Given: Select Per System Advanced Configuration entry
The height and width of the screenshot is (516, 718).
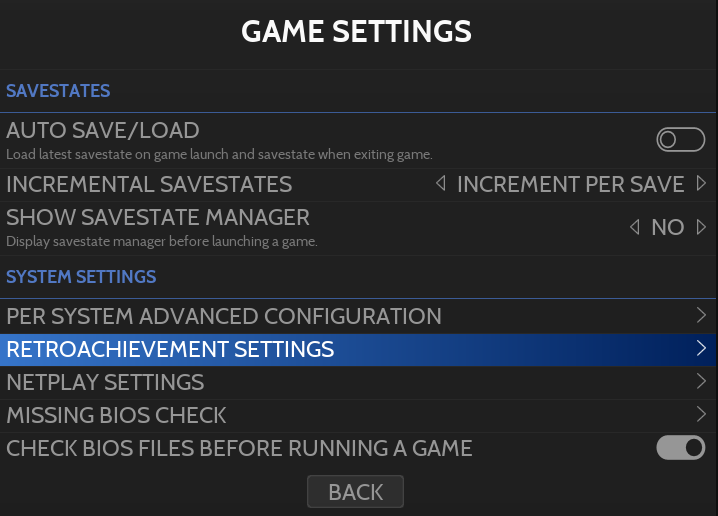Looking at the screenshot, I should (224, 316).
